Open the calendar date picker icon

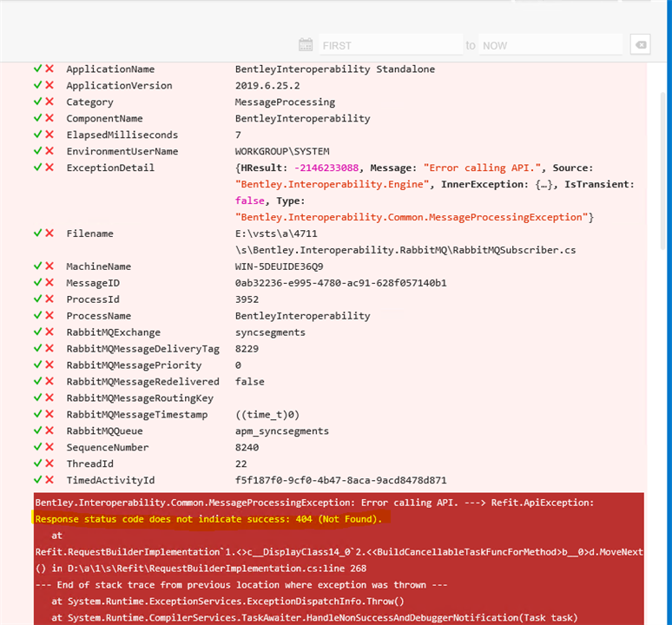click(x=306, y=44)
